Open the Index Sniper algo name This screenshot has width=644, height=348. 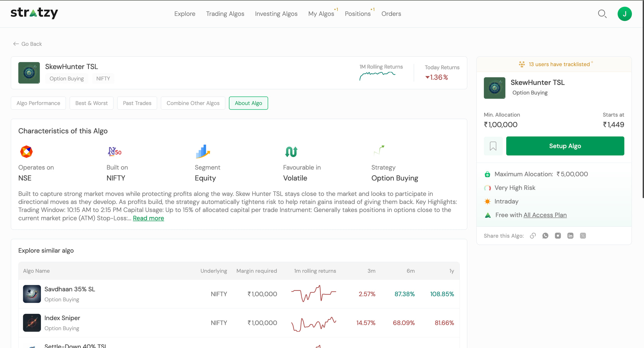62,318
